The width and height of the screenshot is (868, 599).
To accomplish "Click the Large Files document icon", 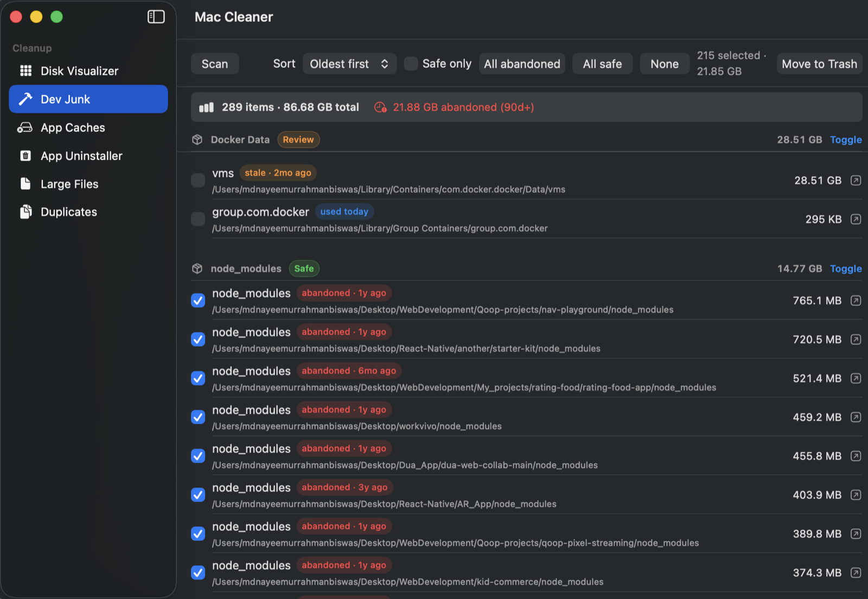I will (25, 183).
